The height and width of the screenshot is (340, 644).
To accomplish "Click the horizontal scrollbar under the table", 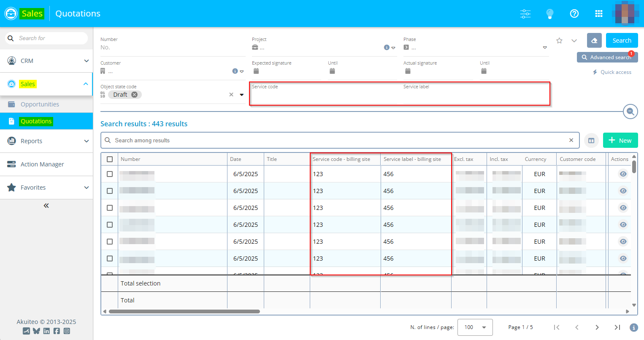I will click(x=184, y=312).
